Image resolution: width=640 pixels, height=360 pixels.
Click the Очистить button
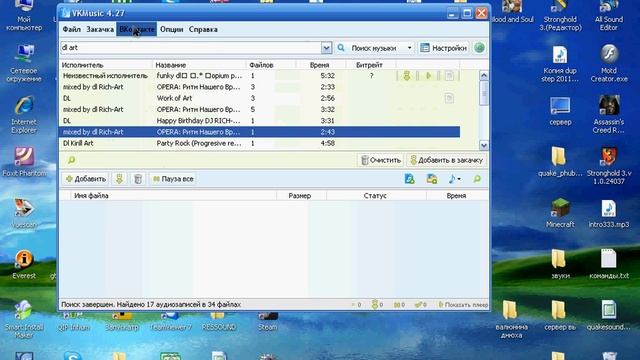[381, 160]
